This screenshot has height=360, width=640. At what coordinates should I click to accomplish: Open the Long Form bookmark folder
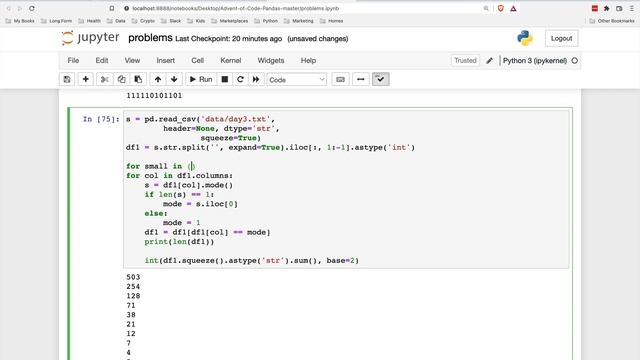point(56,21)
